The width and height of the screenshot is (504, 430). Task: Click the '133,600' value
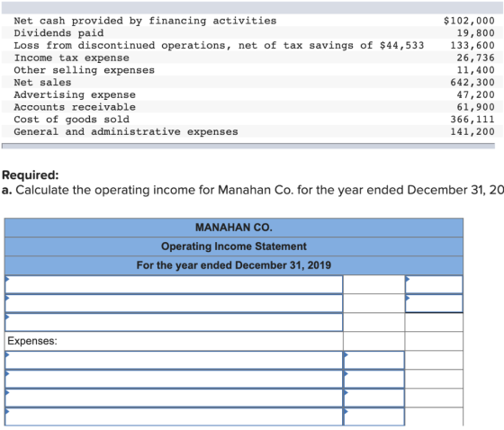[472, 45]
